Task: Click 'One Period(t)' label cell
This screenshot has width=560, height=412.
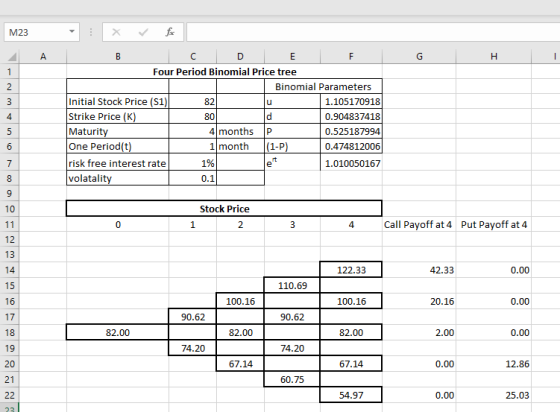Action: pos(118,147)
